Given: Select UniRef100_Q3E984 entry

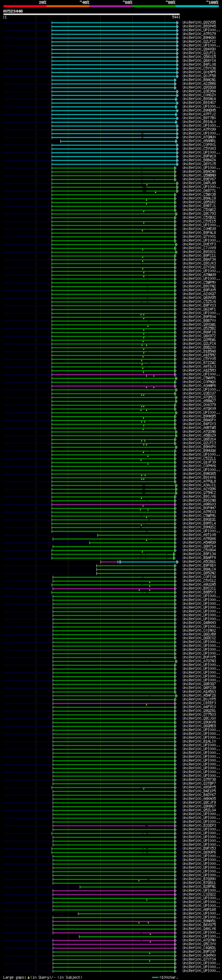Looking at the screenshot, I should pos(199,91).
